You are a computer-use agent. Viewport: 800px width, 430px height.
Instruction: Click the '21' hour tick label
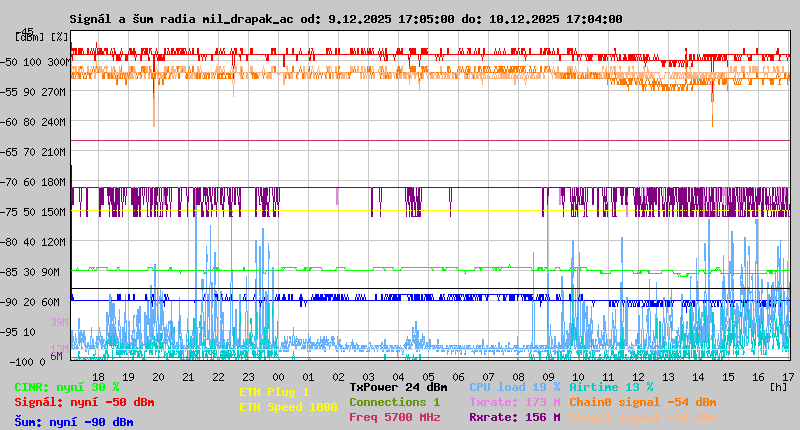coord(188,377)
